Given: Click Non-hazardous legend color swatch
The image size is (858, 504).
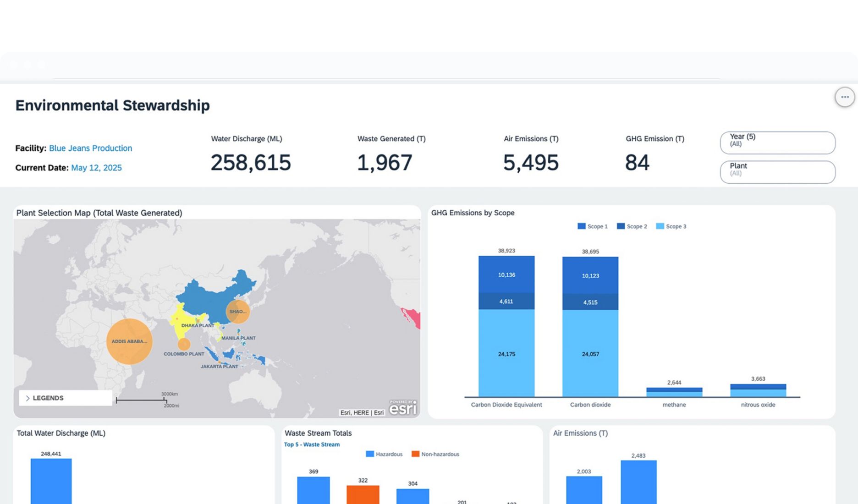Looking at the screenshot, I should coord(415,454).
